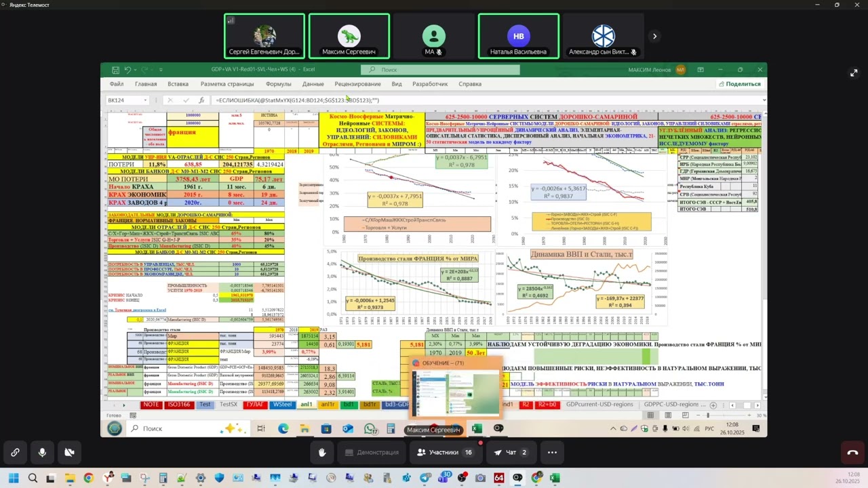Open the Главная ribbon tab
This screenshot has width=868, height=488.
[146, 84]
